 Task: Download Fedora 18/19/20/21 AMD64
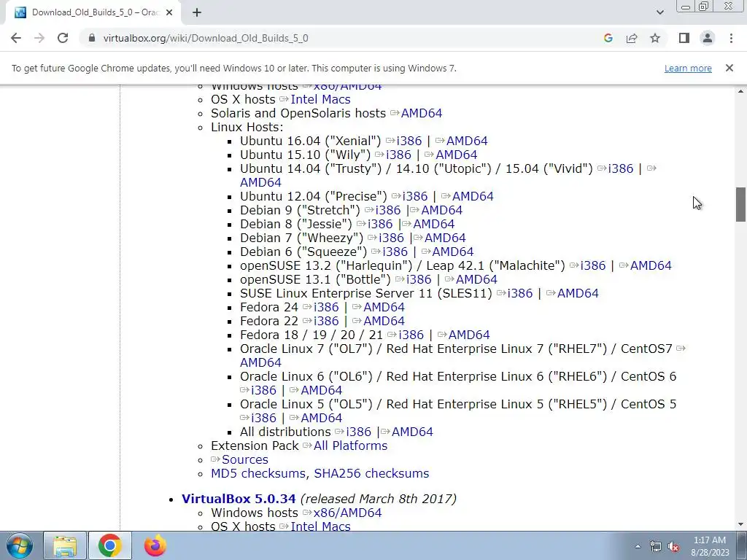point(469,335)
